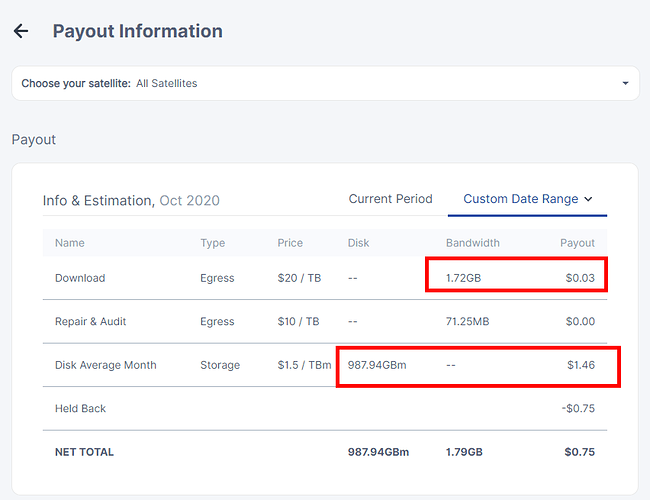
Task: Click the Held Back row label
Action: click(x=80, y=408)
